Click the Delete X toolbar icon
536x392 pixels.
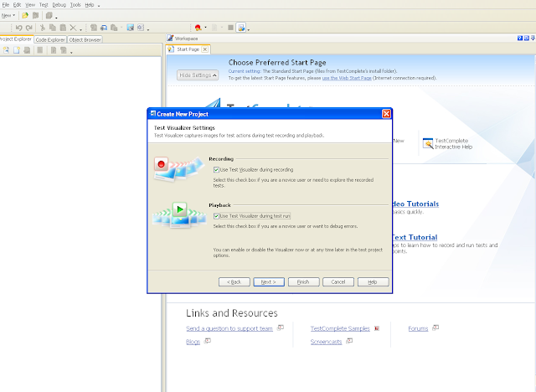tap(73, 28)
